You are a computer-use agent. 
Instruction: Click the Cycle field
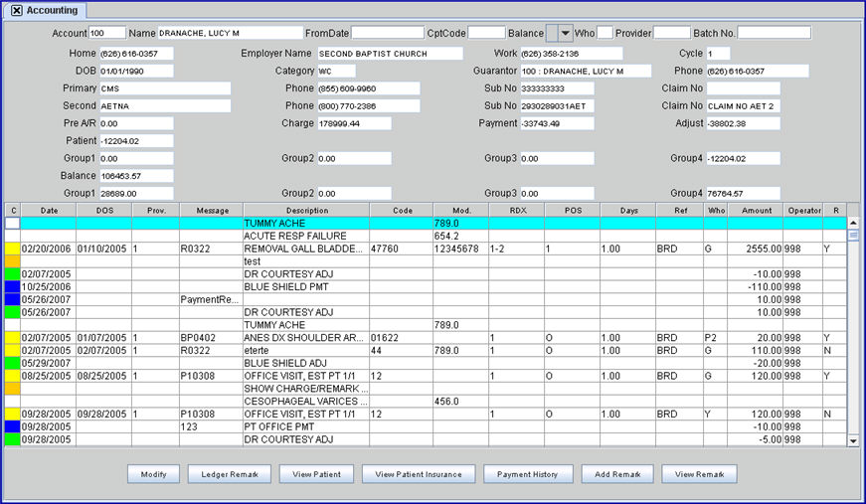[x=718, y=54]
